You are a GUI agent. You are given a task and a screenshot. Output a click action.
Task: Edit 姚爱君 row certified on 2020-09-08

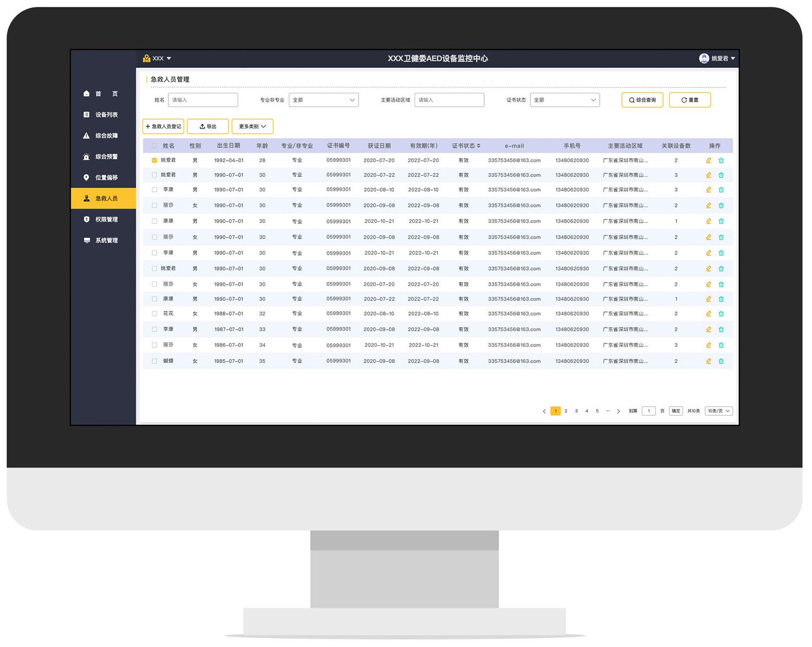pos(709,269)
